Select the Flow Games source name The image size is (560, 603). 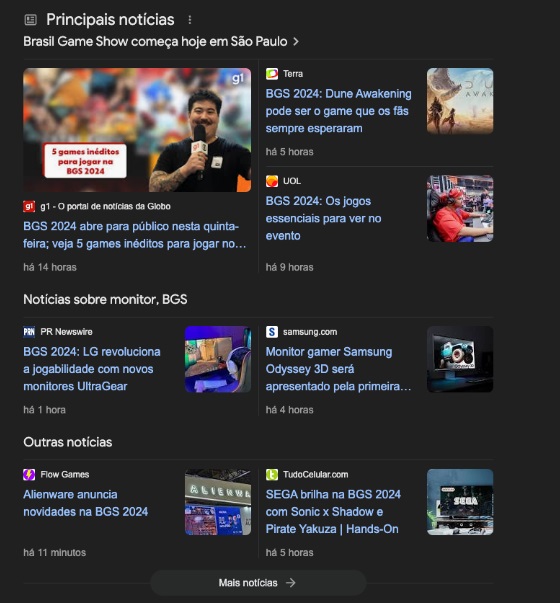pos(65,475)
